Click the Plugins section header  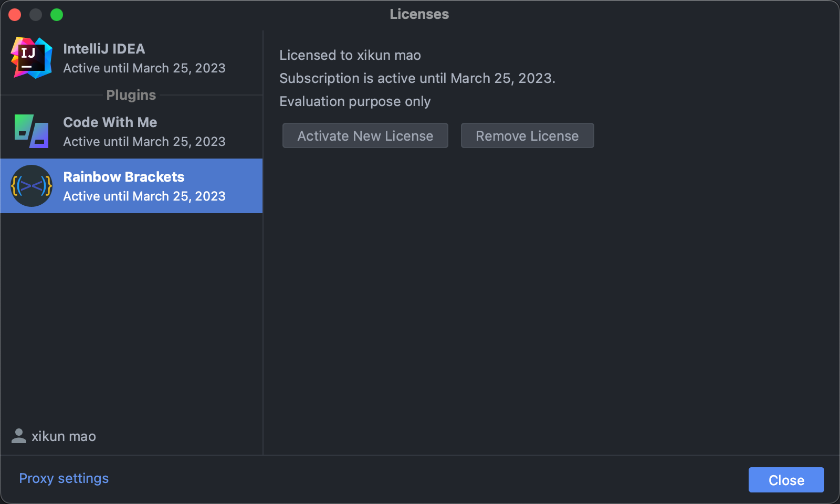point(131,95)
